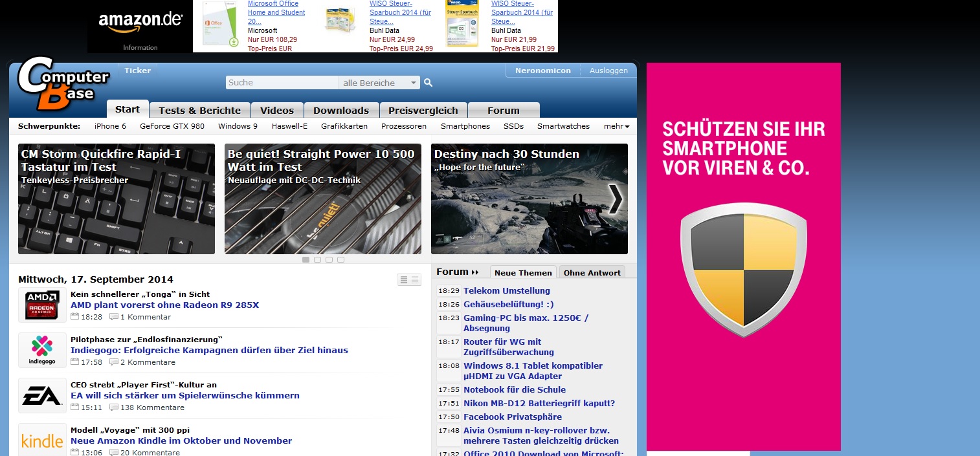Open the Nikon MB-D12 Batteriegriff thread

539,404
